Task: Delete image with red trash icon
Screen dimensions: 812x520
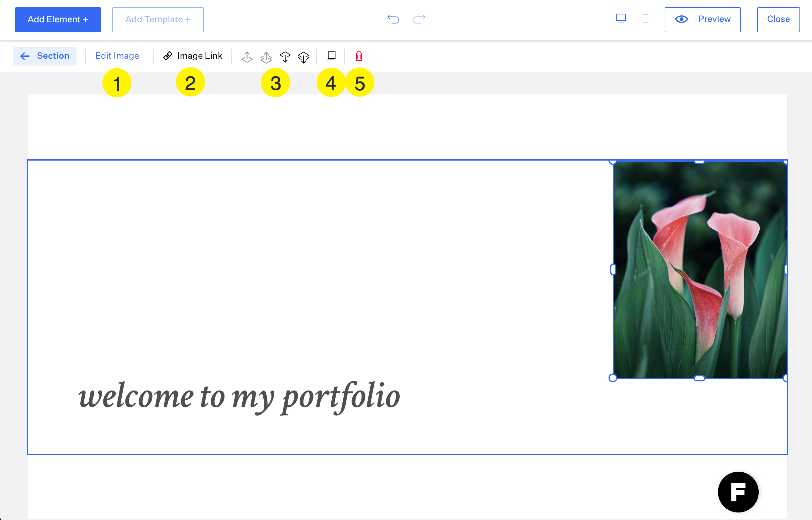Action: (x=359, y=56)
